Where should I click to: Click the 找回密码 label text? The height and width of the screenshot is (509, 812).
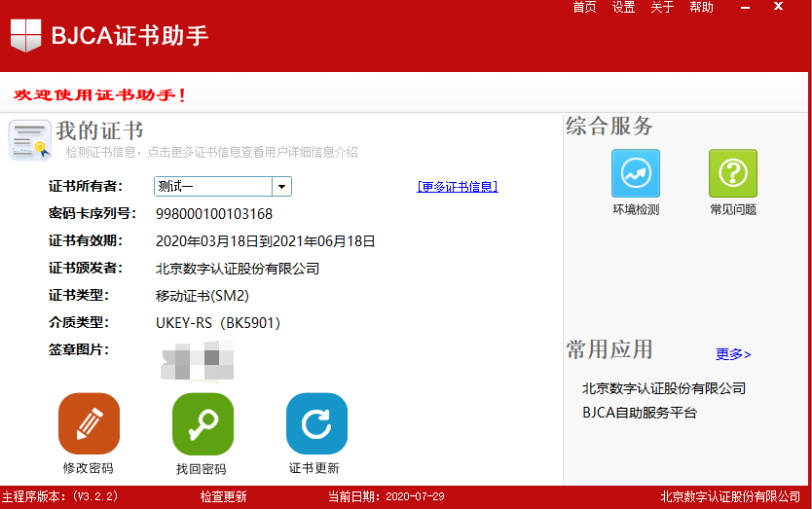click(201, 469)
